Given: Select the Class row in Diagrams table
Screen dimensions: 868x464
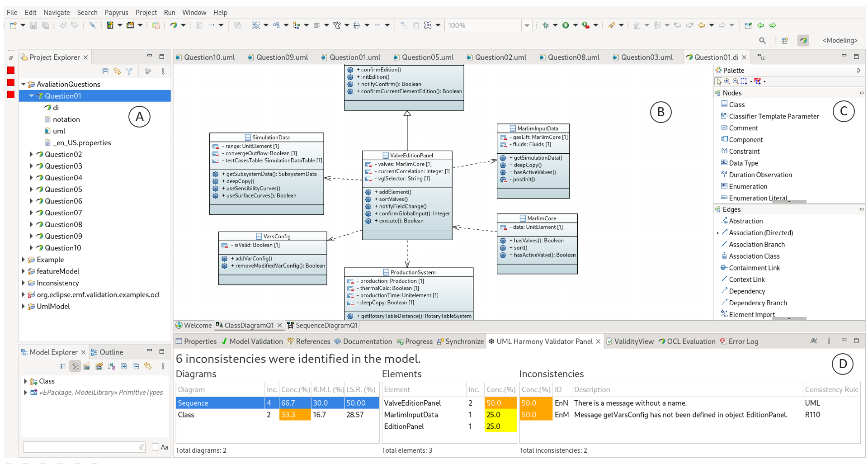Looking at the screenshot, I should point(186,415).
